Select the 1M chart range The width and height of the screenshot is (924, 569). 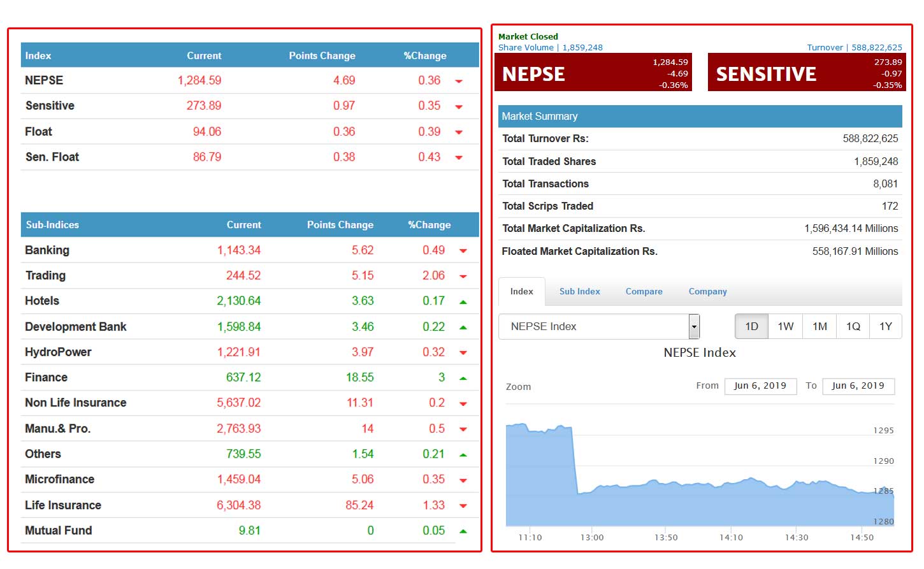820,326
